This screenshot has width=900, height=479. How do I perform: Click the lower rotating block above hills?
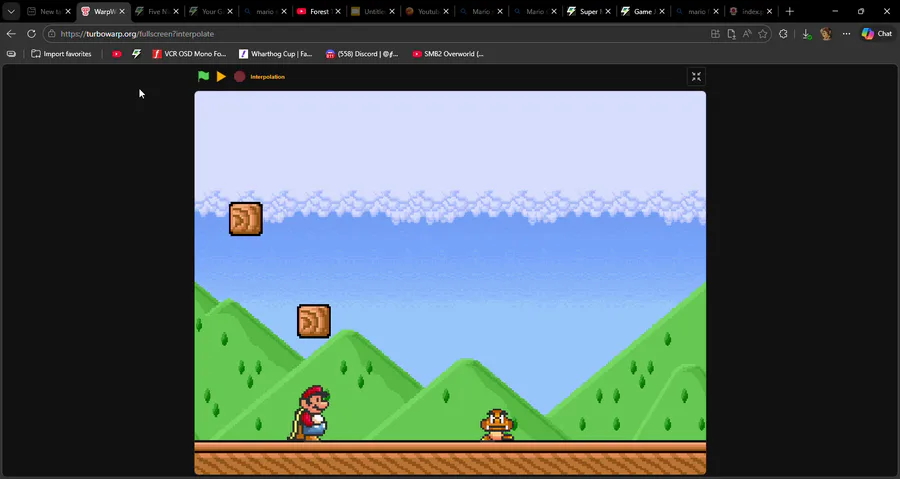[x=314, y=321]
